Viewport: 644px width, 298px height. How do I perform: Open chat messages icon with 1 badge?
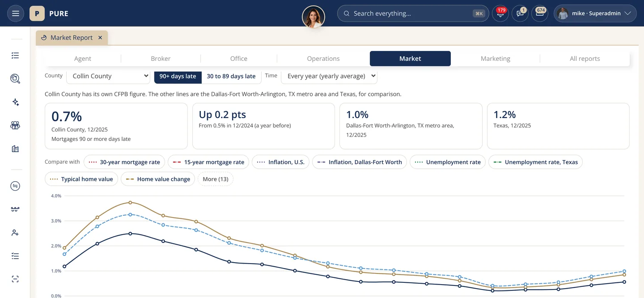coord(520,13)
